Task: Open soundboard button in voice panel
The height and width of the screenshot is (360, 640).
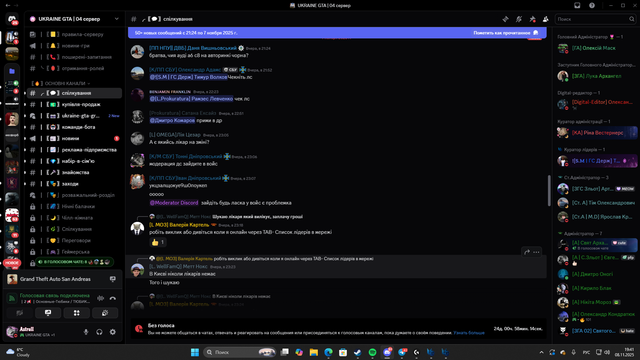Action: point(105,313)
